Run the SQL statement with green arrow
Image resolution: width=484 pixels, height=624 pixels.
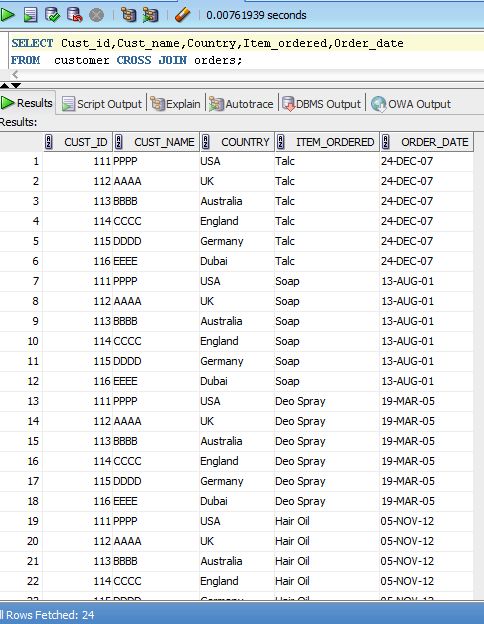(x=8, y=15)
